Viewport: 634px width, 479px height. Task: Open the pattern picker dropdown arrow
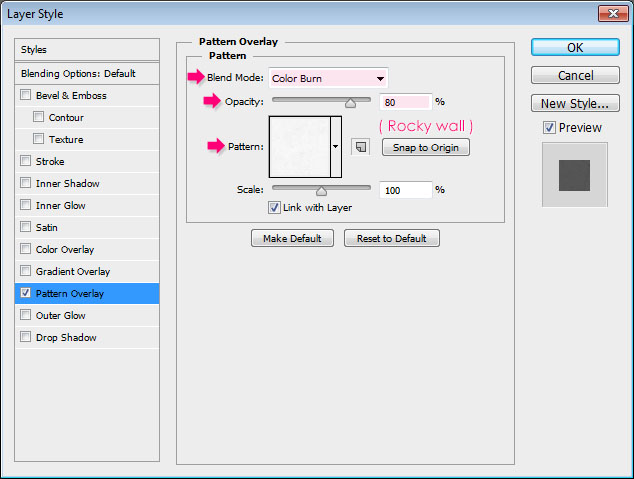(336, 147)
